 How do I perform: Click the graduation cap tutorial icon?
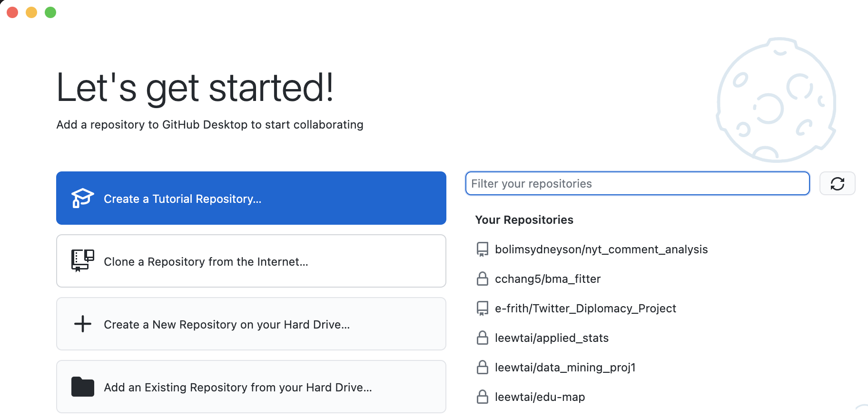coord(82,198)
